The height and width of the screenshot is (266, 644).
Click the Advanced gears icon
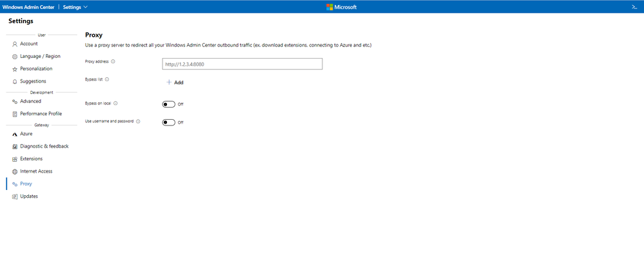click(x=15, y=101)
